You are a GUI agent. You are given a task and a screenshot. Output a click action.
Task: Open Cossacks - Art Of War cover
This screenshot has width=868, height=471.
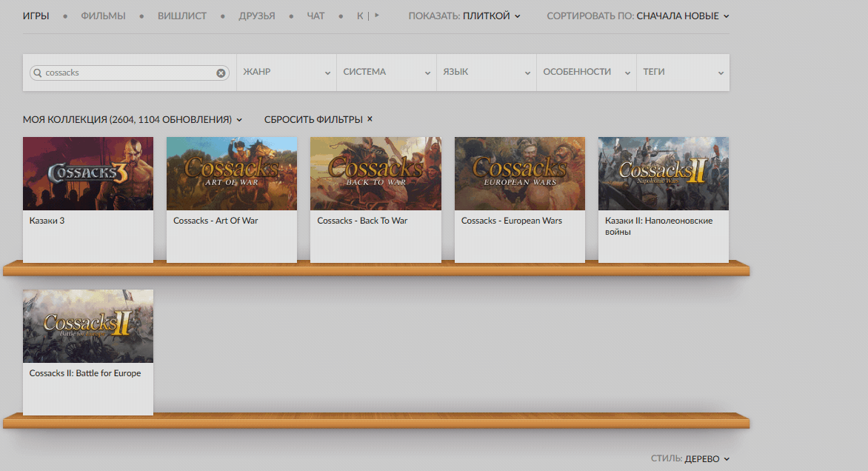(x=232, y=174)
